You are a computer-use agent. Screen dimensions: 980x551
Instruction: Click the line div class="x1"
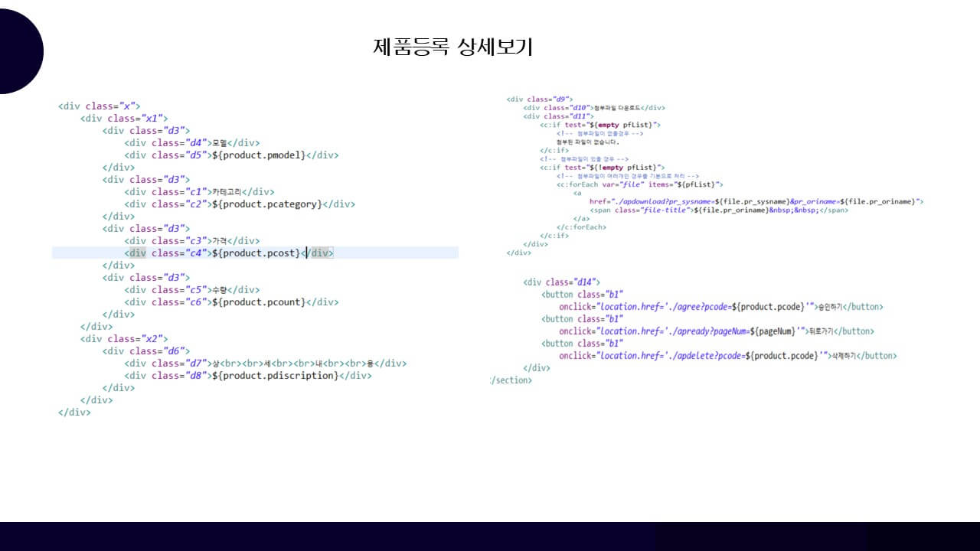tap(124, 119)
